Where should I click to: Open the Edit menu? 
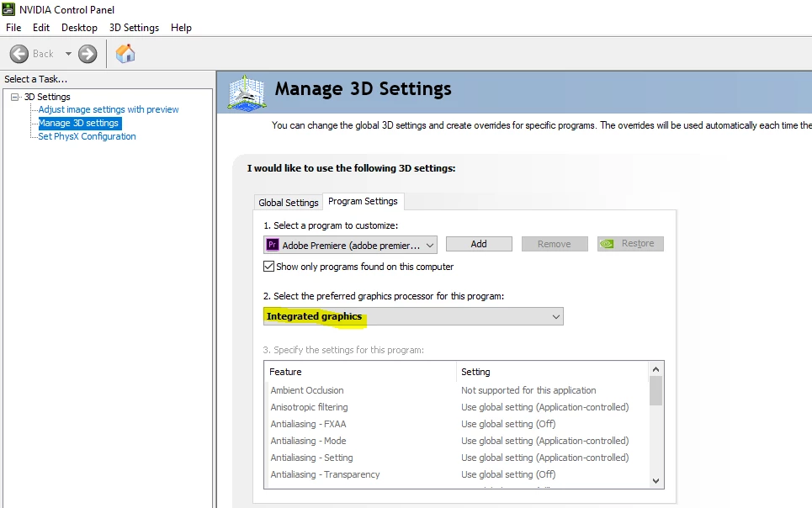41,28
